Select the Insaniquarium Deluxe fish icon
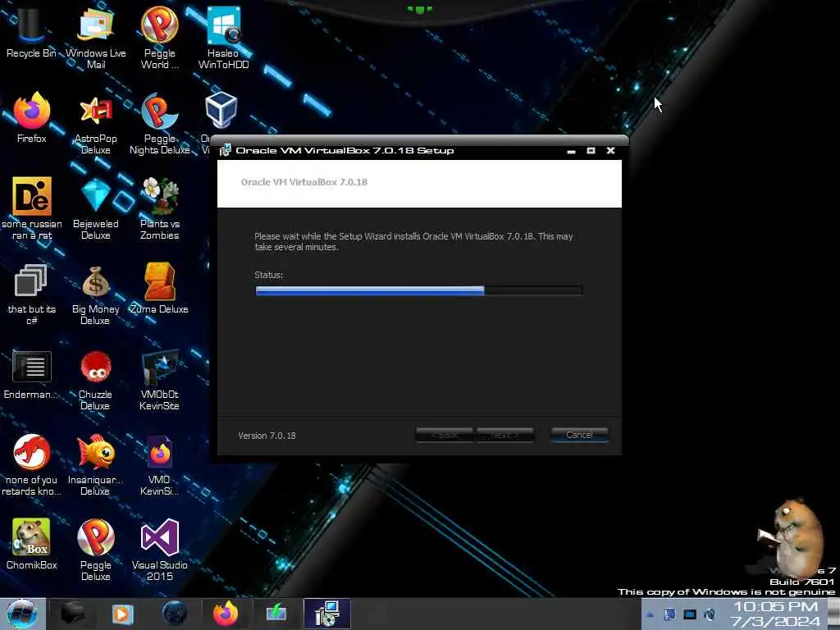The width and height of the screenshot is (840, 630). [95, 464]
